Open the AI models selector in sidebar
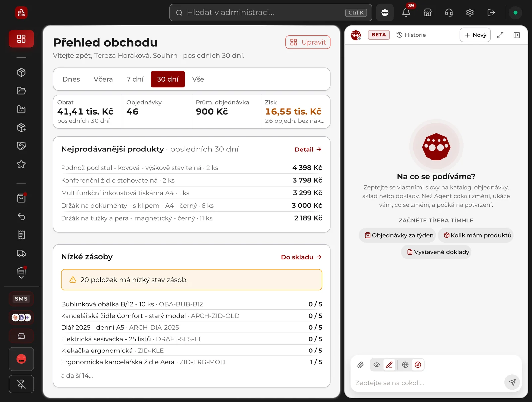 [x=21, y=318]
